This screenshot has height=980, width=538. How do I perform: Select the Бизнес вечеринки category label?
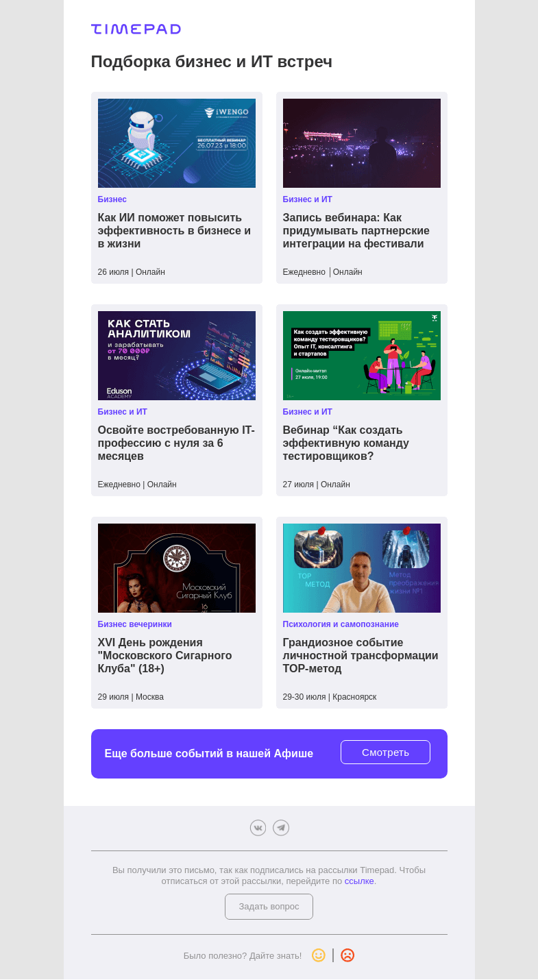pyautogui.click(x=135, y=624)
